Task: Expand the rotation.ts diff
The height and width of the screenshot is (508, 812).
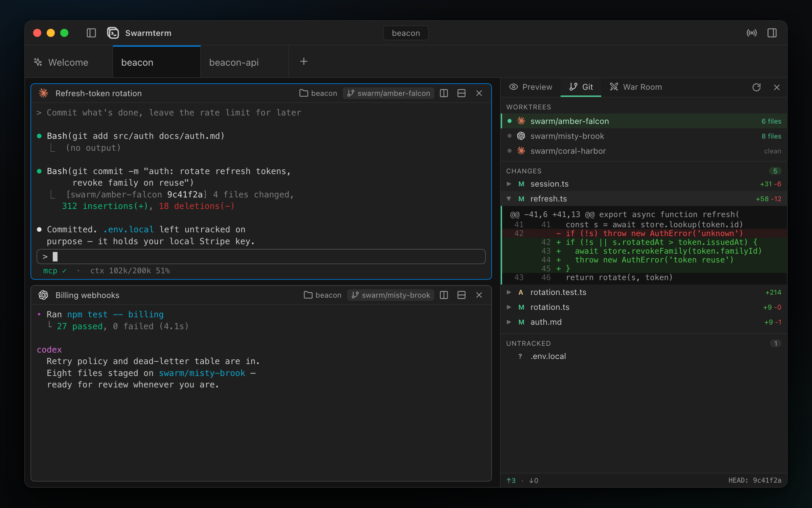Action: coord(509,307)
